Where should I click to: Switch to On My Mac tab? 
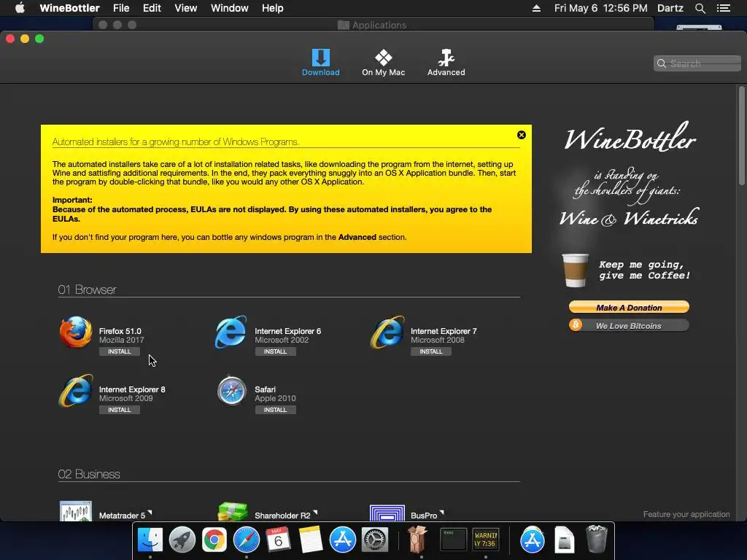click(384, 63)
